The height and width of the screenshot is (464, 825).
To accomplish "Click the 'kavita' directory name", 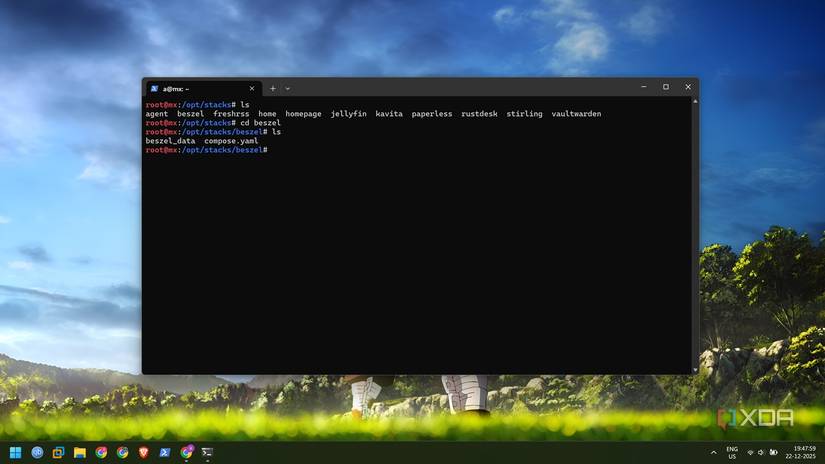I will click(x=389, y=114).
